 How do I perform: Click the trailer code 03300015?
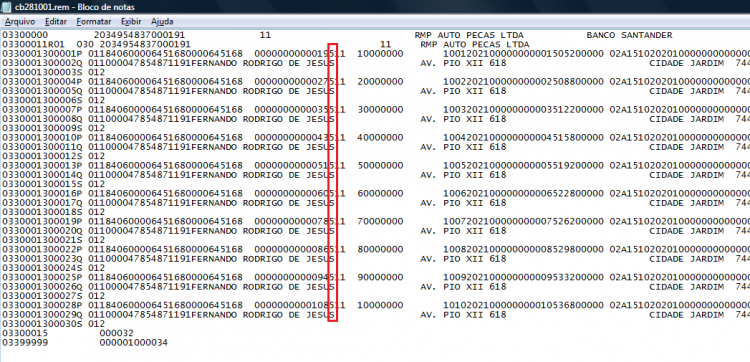click(25, 332)
